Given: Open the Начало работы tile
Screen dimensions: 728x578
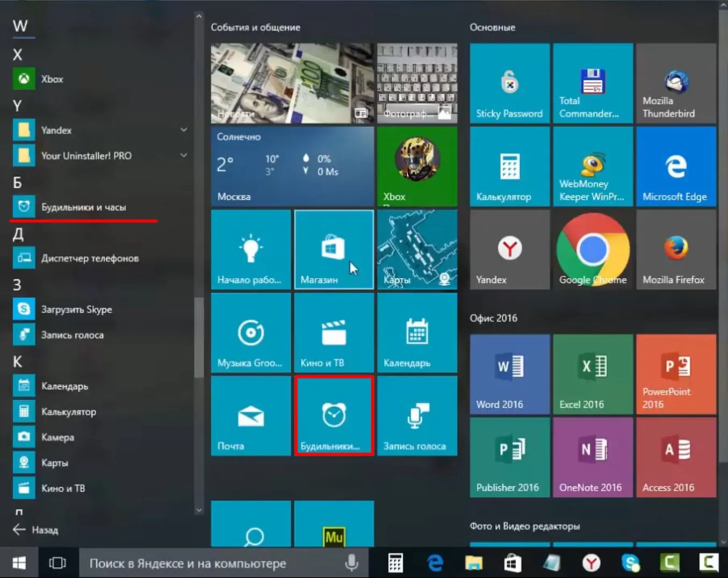Looking at the screenshot, I should point(251,250).
